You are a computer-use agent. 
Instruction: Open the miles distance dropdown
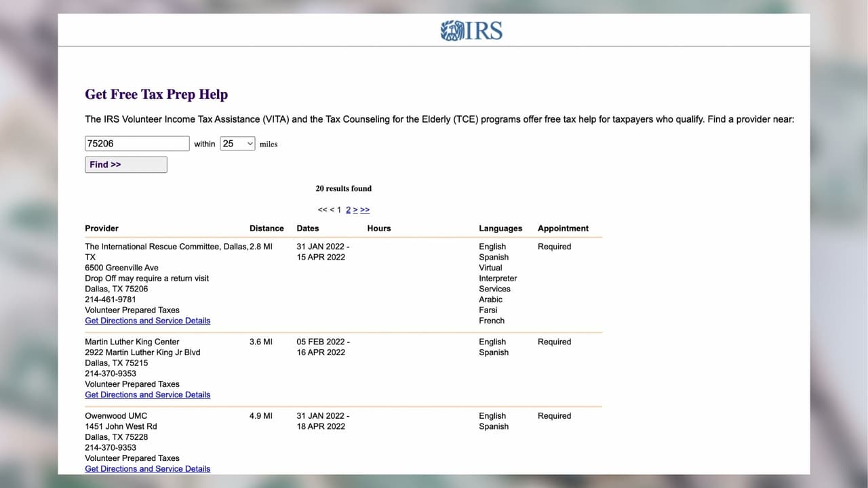tap(237, 143)
